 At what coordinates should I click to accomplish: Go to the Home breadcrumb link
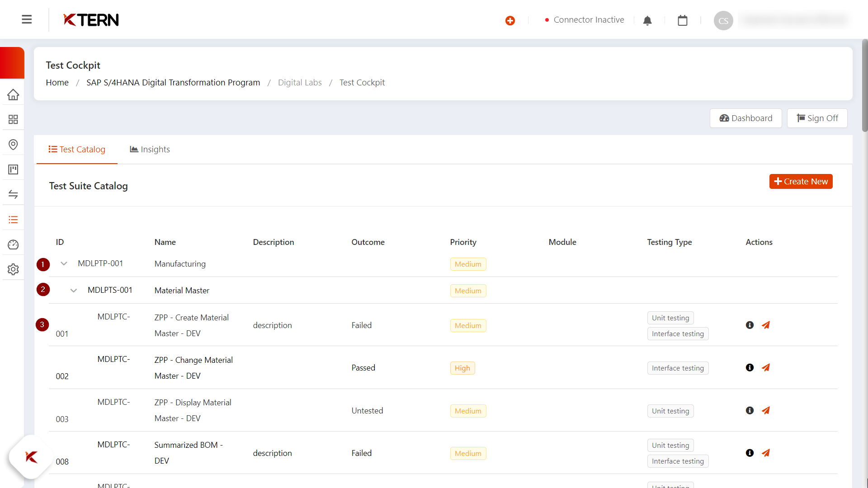point(57,82)
